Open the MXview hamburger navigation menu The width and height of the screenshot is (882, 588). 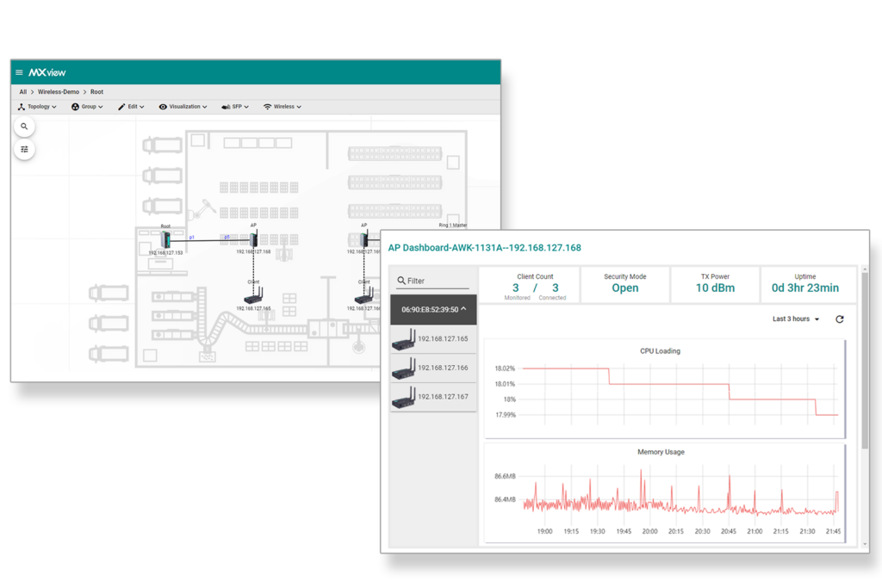pyautogui.click(x=17, y=72)
